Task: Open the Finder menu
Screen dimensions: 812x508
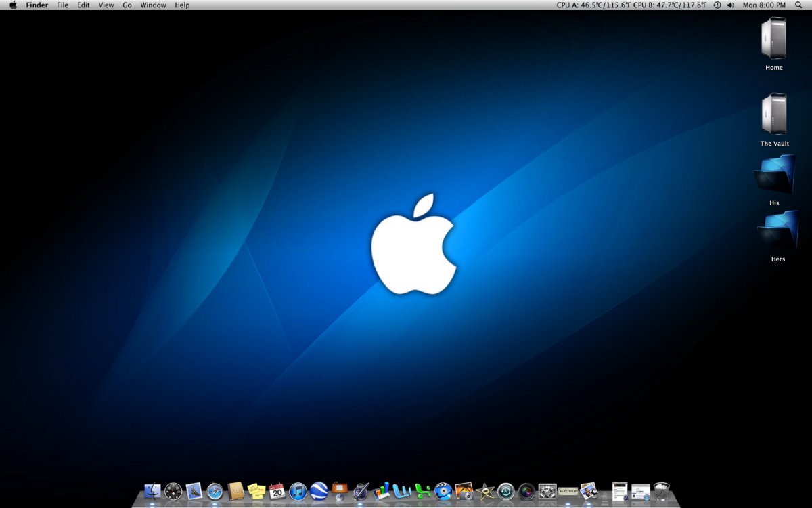Action: coord(37,5)
